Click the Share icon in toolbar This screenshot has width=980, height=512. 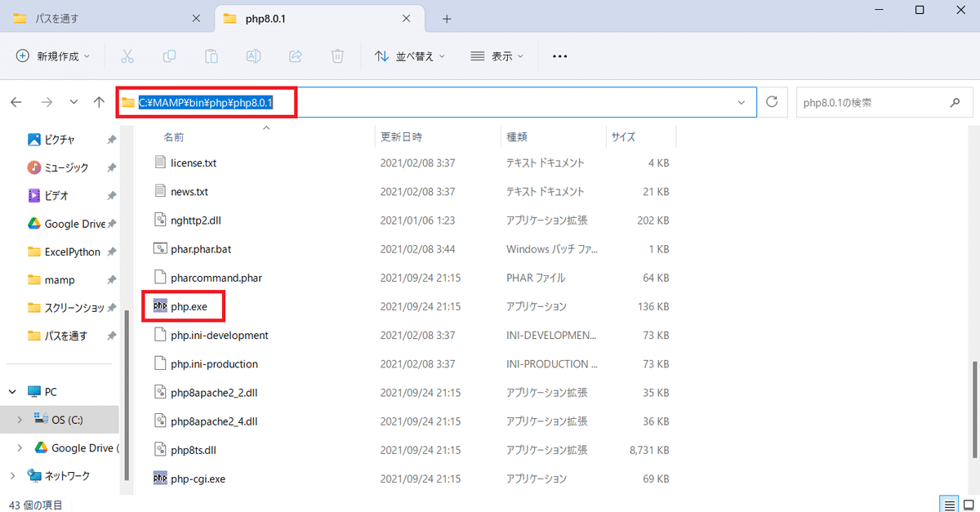coord(296,56)
